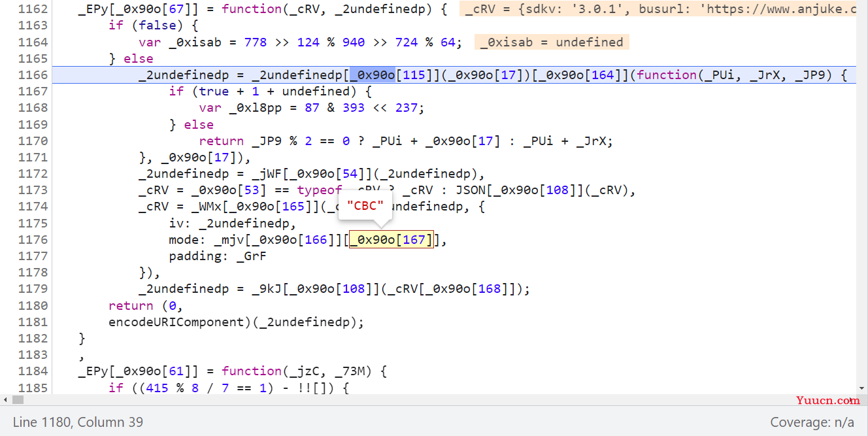
Task: Click the _mjv identifier on line 1176
Action: pos(229,240)
